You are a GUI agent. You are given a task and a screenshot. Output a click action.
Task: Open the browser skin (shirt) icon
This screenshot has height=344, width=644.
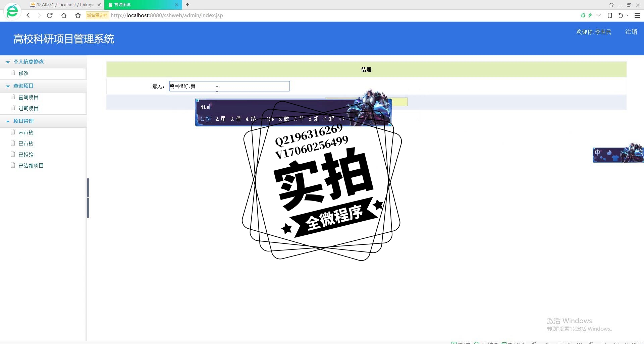[x=611, y=5]
